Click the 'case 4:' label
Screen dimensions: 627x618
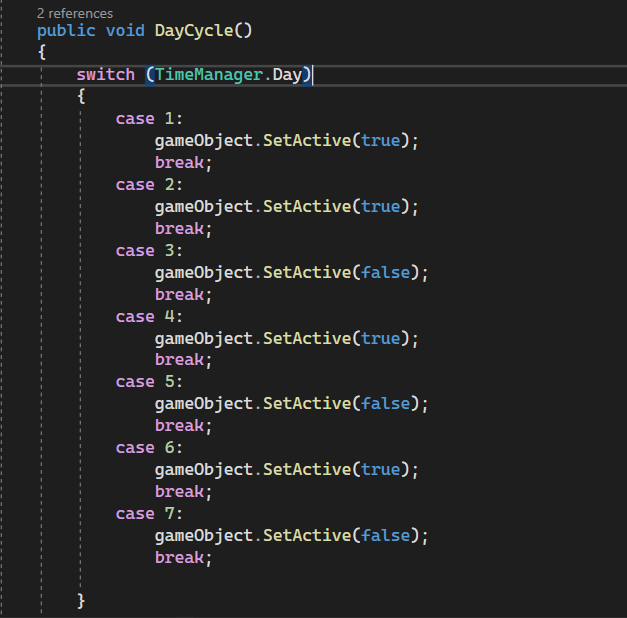[149, 317]
